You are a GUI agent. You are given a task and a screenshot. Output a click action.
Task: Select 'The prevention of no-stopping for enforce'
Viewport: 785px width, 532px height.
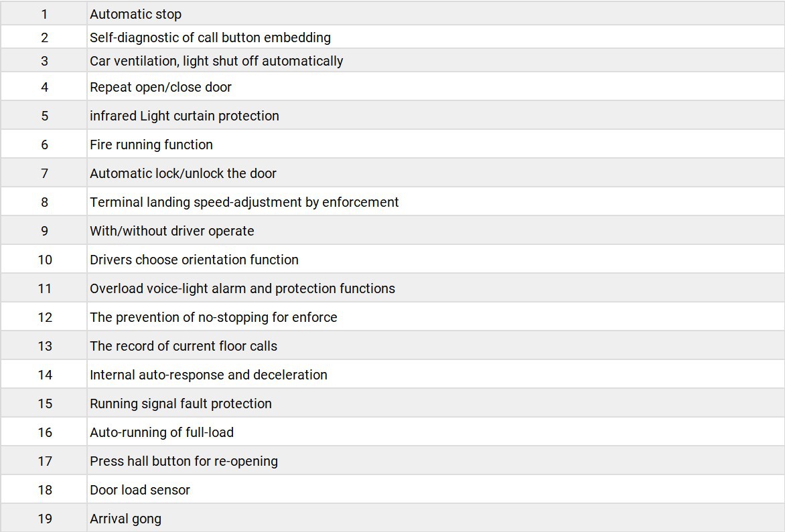pyautogui.click(x=213, y=317)
